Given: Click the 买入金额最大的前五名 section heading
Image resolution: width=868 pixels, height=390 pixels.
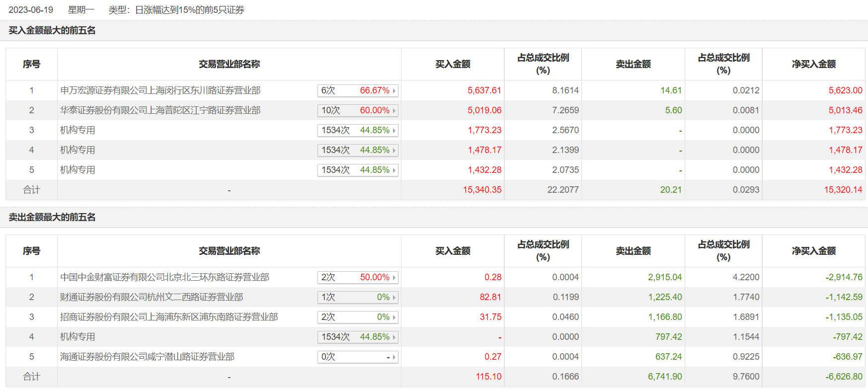Looking at the screenshot, I should point(52,30).
